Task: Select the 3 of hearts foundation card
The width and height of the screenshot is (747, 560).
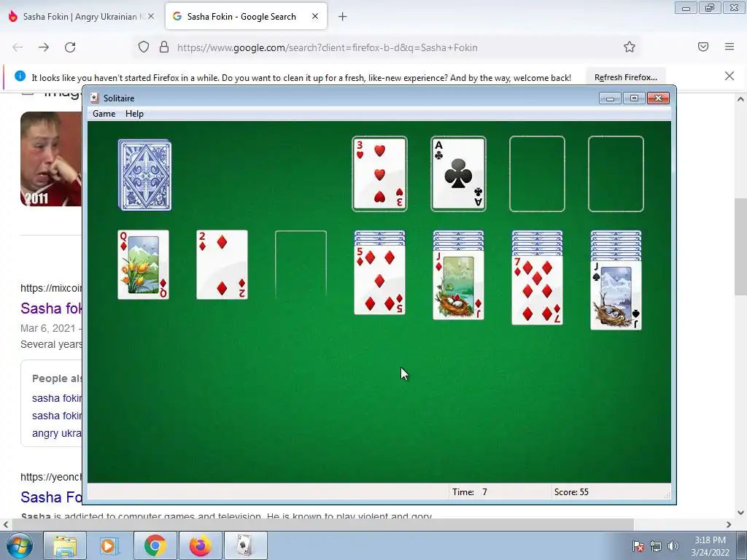Action: tap(379, 174)
